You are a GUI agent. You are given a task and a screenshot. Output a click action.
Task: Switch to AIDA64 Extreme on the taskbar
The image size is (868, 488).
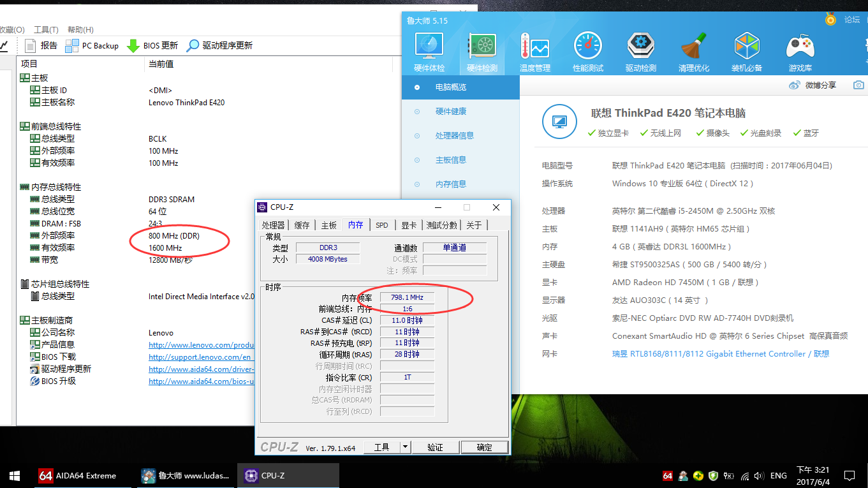82,475
